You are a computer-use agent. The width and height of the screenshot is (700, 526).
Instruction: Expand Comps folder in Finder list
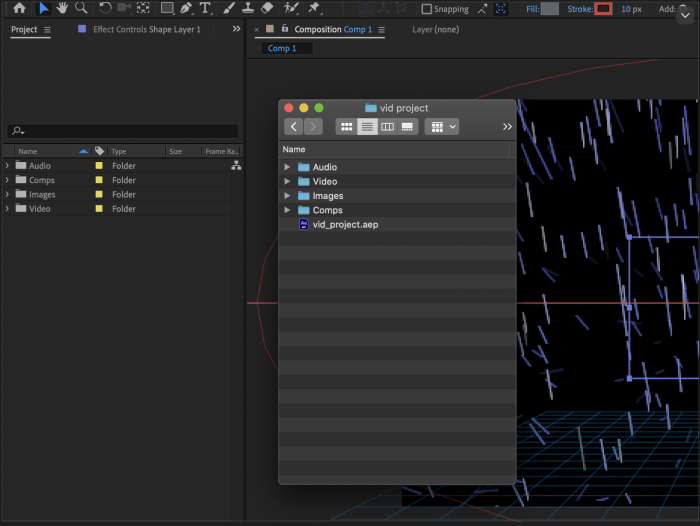click(x=287, y=210)
